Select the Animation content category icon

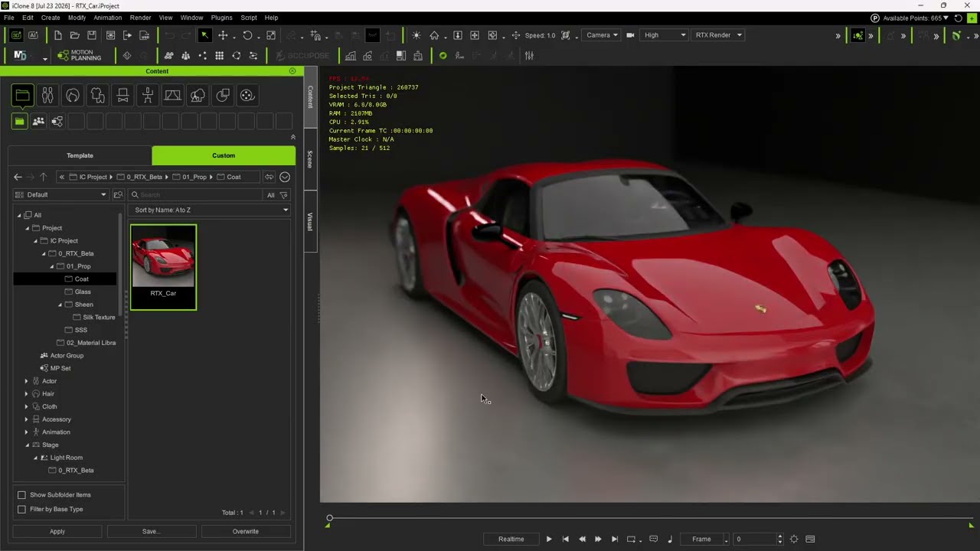click(148, 95)
